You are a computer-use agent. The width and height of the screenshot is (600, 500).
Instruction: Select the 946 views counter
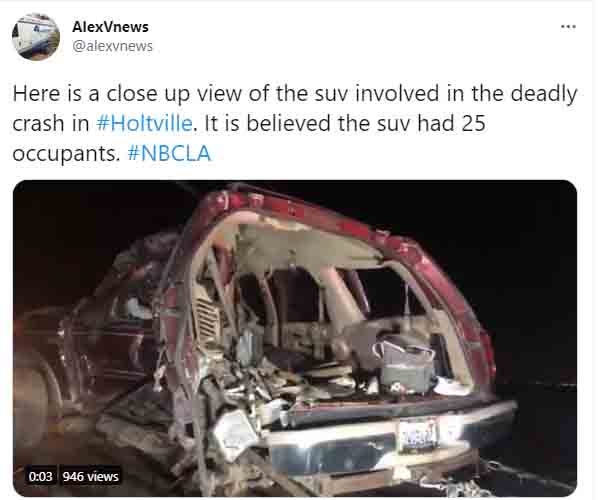[x=90, y=476]
